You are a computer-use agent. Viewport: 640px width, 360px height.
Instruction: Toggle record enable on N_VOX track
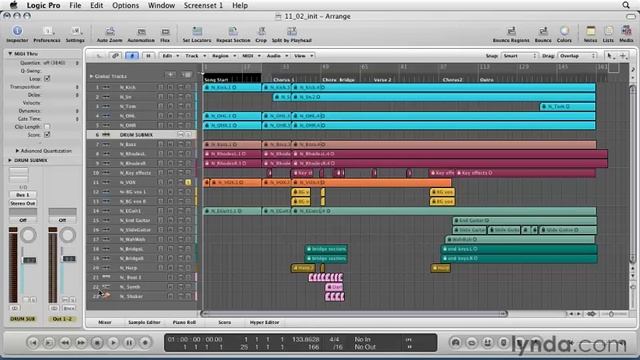[x=170, y=182]
